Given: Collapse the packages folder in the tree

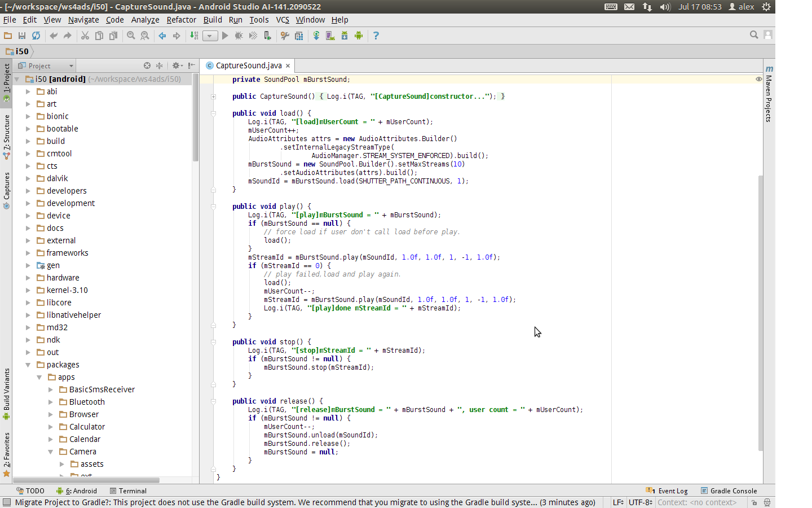Looking at the screenshot, I should pos(28,365).
